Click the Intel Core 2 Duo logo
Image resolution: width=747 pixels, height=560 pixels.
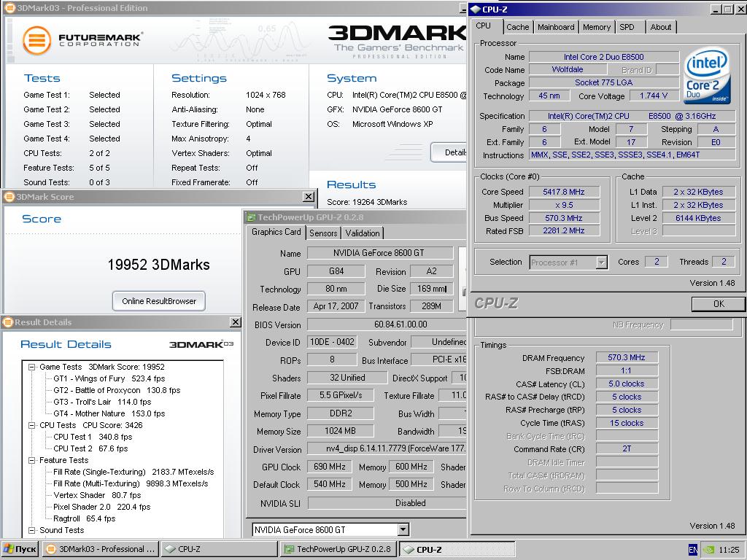(x=707, y=76)
